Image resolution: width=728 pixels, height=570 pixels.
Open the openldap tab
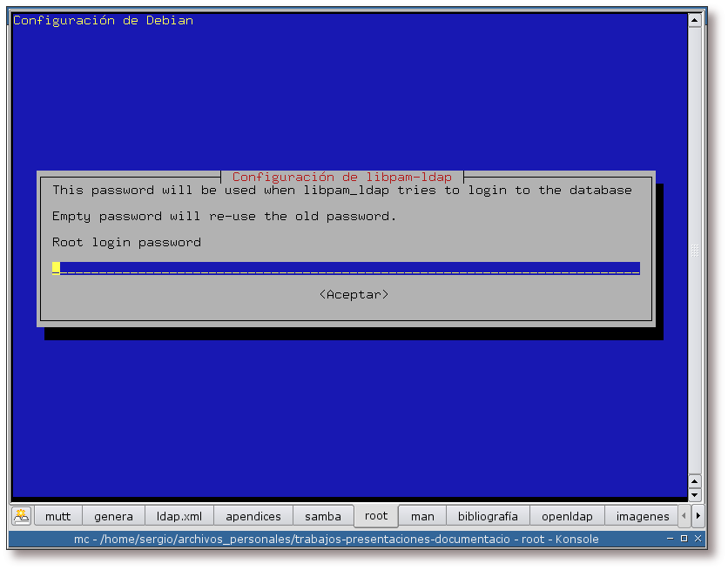pyautogui.click(x=567, y=515)
